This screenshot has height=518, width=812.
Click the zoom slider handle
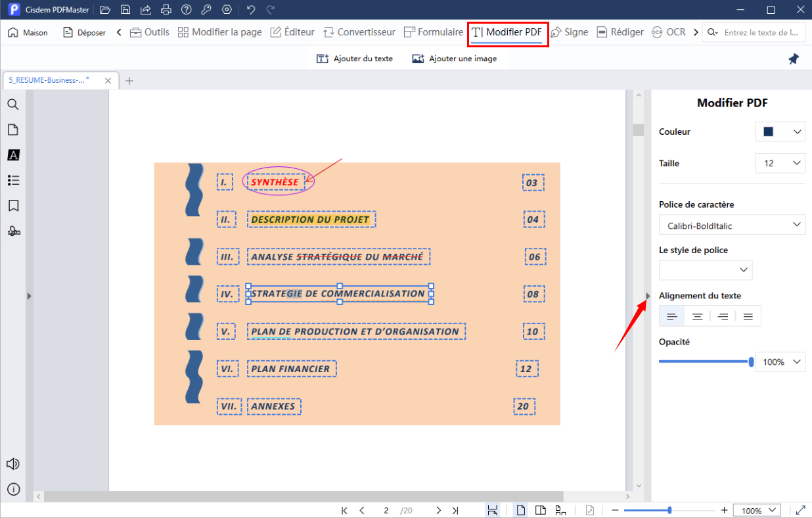click(669, 510)
